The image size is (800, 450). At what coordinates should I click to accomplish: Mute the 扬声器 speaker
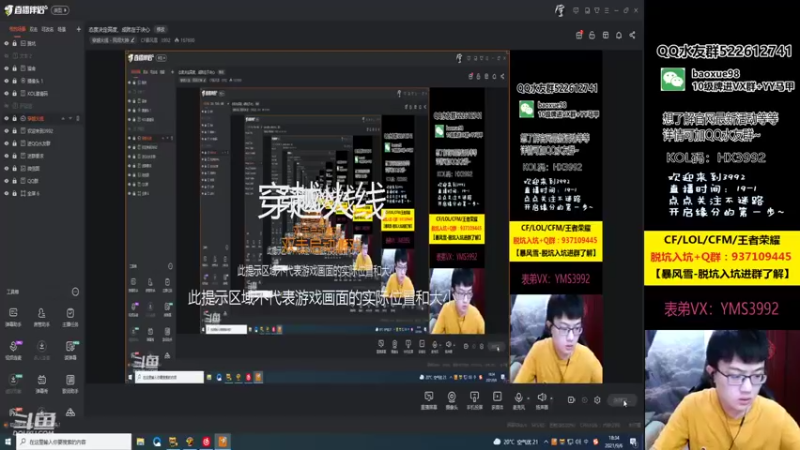(541, 400)
